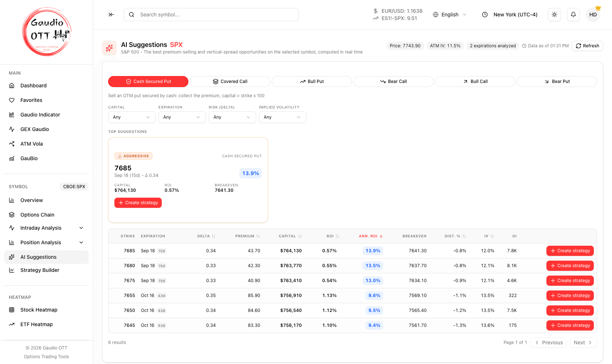The height and width of the screenshot is (364, 612).
Task: Switch to the Bull Call tab
Action: 475,82
